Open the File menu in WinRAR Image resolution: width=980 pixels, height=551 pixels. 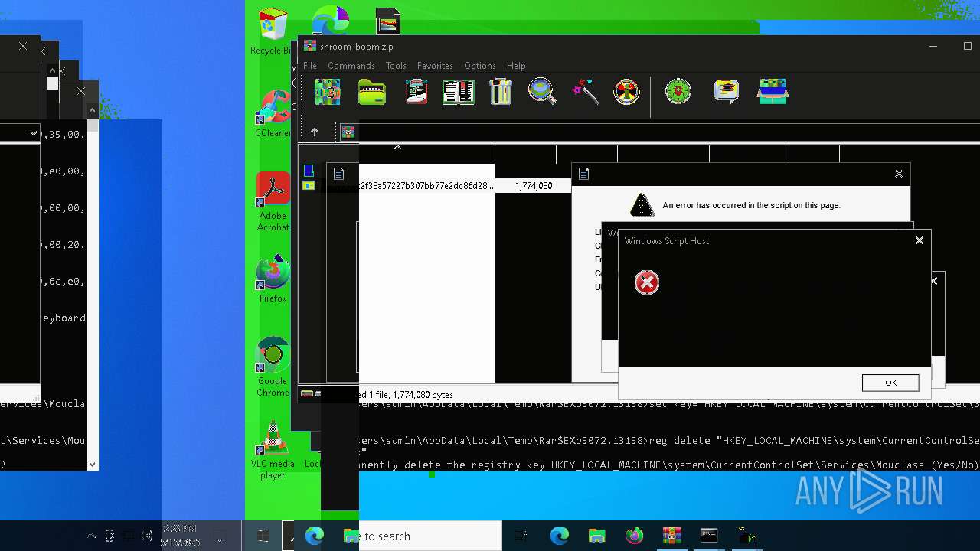[310, 66]
